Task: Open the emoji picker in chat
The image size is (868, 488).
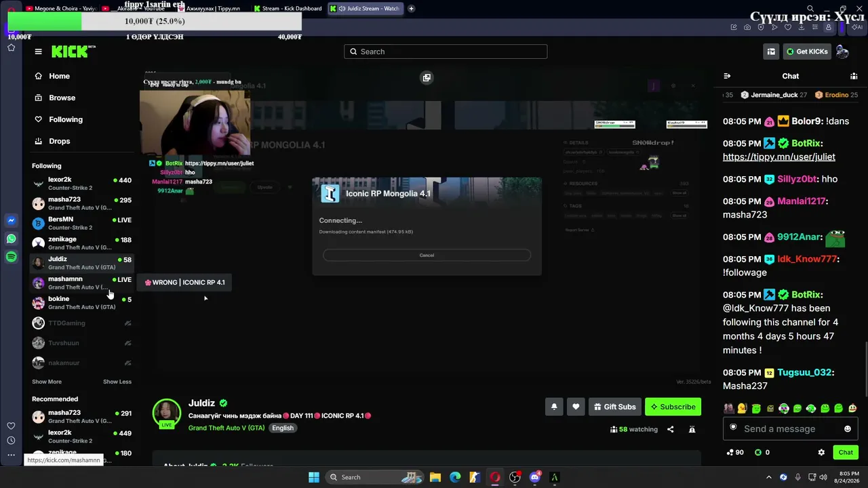Action: point(847,428)
